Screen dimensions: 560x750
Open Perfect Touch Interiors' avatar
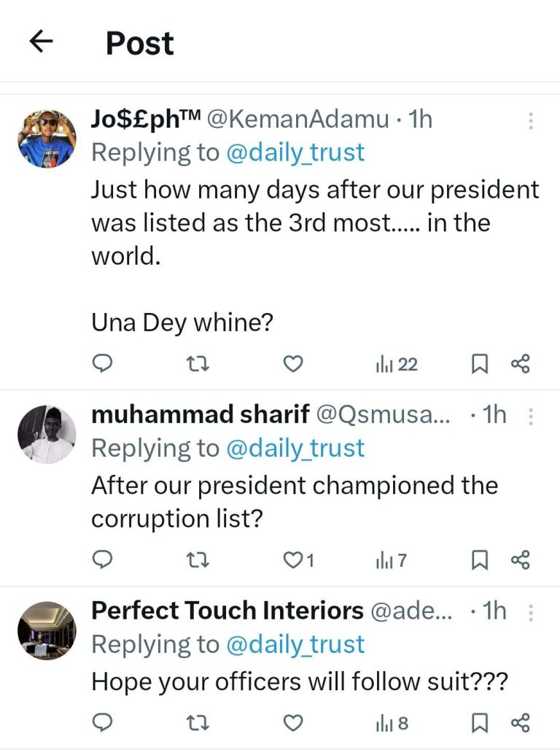(47, 629)
